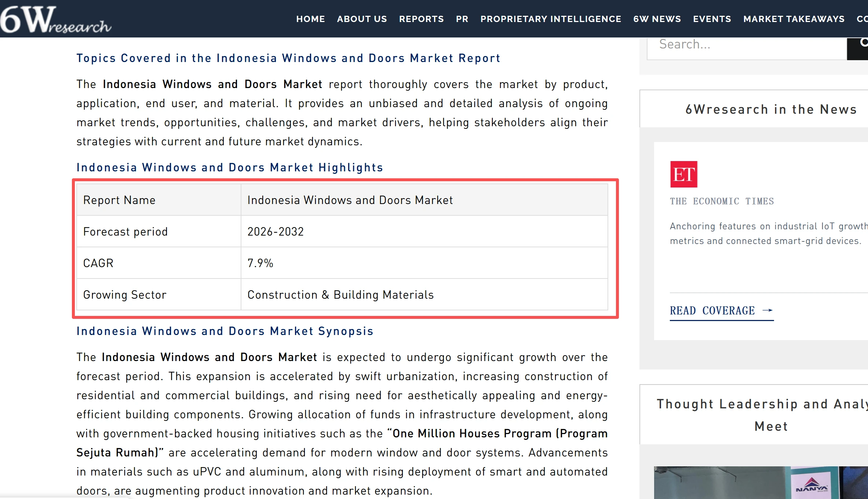Open the NANYA event thumbnail image
The height and width of the screenshot is (499, 868).
coord(761,482)
